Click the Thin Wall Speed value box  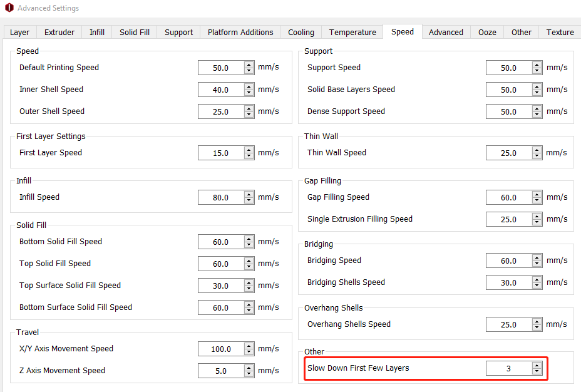tap(508, 153)
